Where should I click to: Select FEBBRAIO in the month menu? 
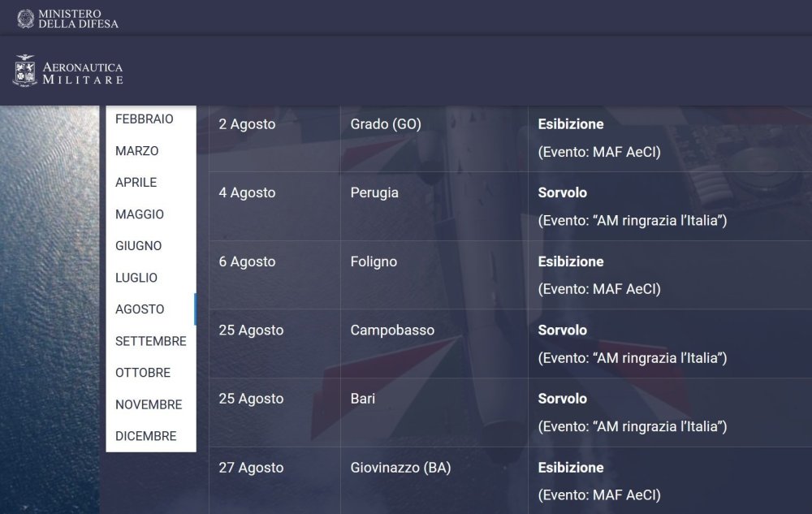145,119
